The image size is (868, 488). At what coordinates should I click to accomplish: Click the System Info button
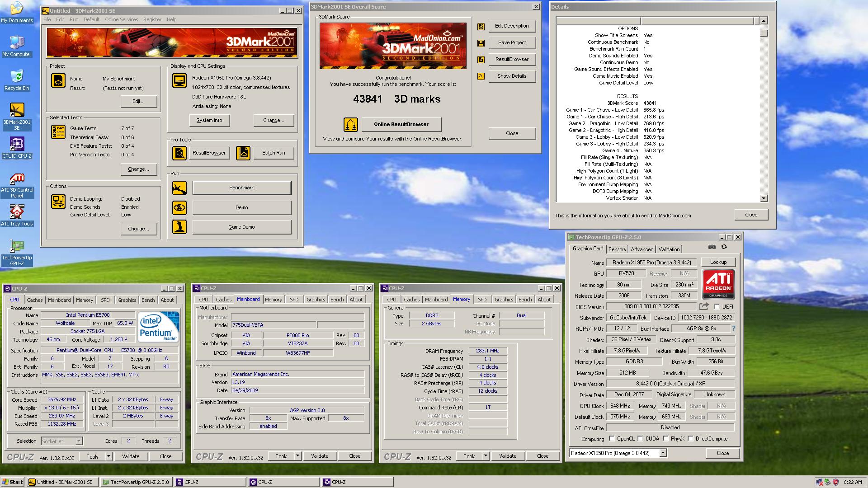(209, 121)
